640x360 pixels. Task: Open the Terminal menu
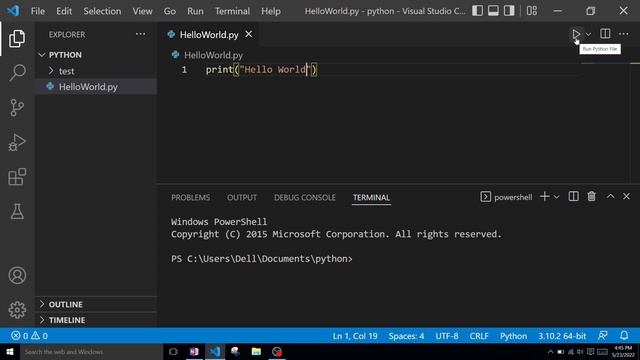(x=232, y=11)
